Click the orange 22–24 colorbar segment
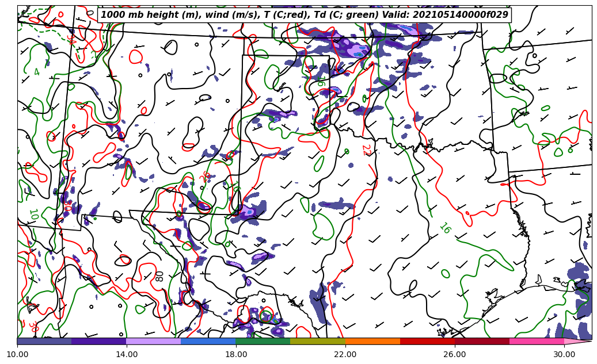 click(372, 341)
